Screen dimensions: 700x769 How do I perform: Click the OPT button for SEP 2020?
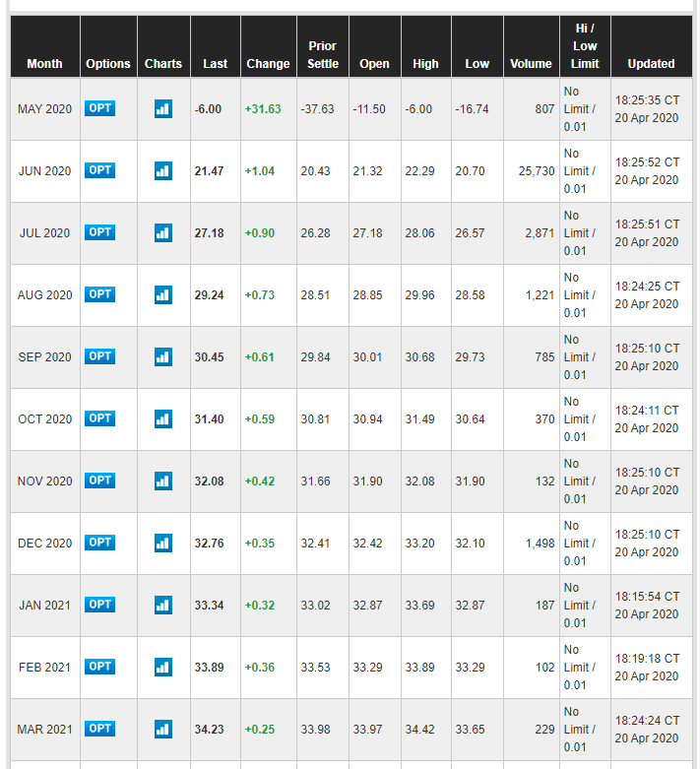100,356
